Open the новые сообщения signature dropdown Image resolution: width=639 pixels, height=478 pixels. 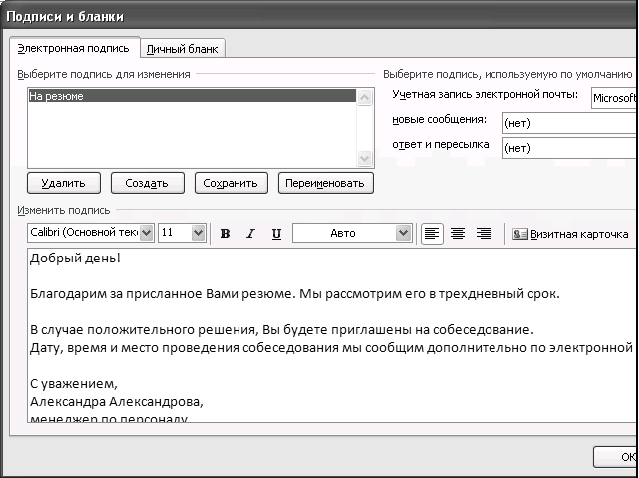tap(568, 123)
